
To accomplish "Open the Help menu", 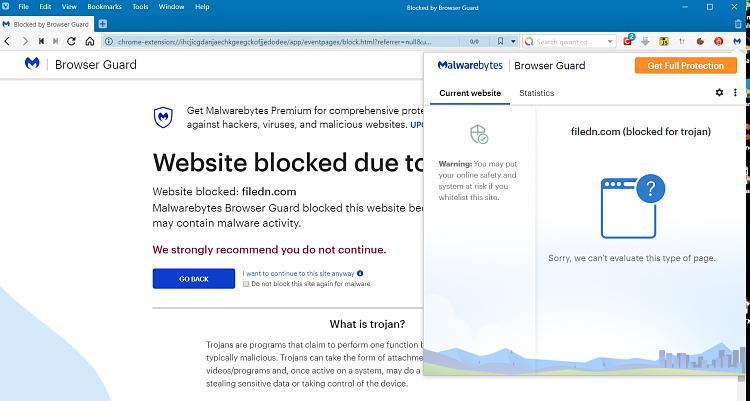I will [202, 7].
